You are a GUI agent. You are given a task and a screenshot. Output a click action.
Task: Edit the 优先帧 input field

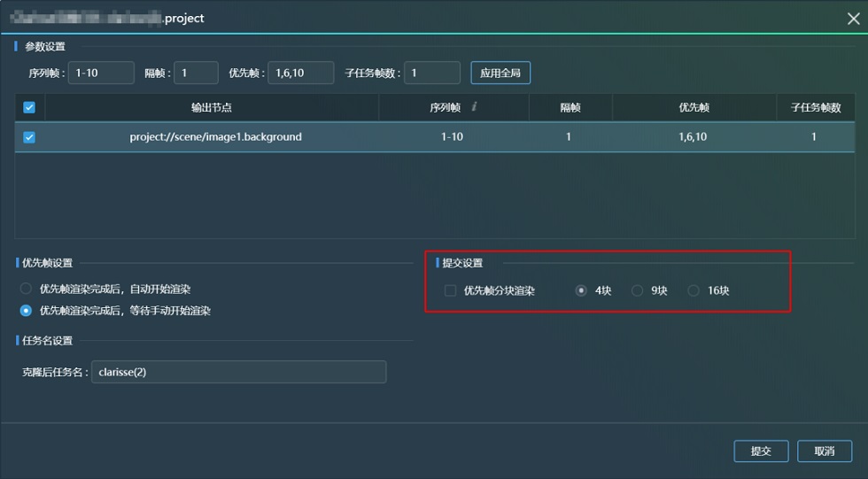click(x=301, y=73)
